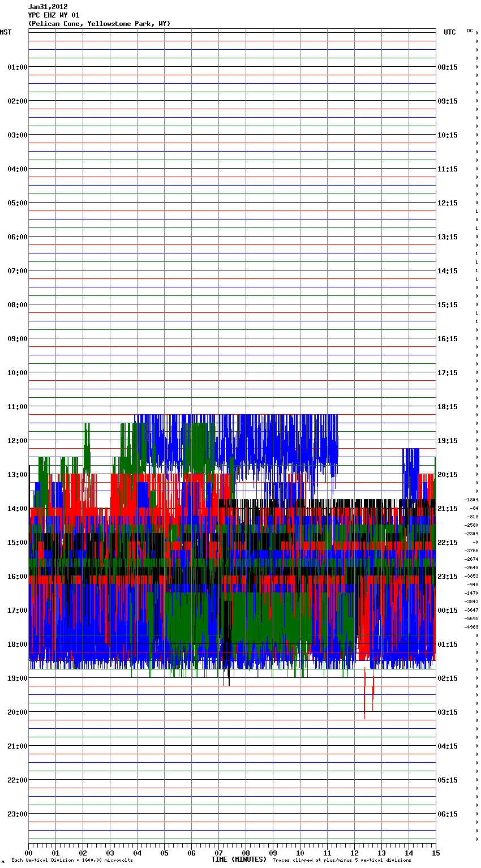Click the DC offset value "-5695"
The image size is (481, 868).
click(x=471, y=618)
